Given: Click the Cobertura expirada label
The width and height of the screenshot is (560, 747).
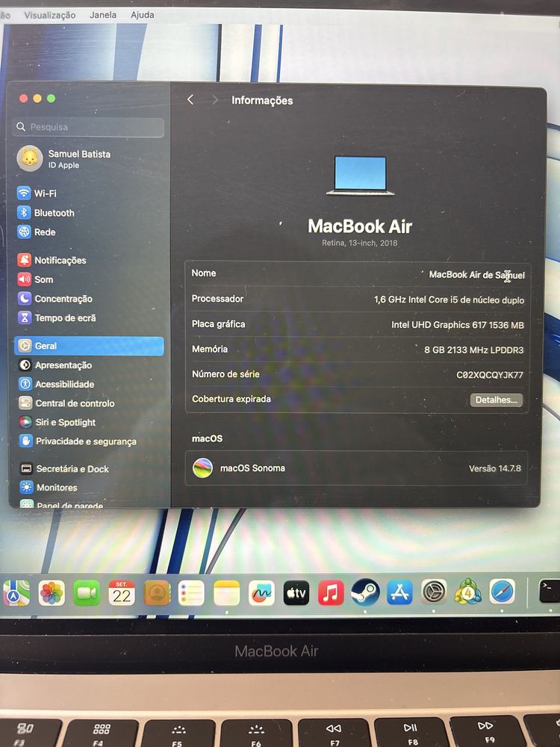Looking at the screenshot, I should point(231,399).
